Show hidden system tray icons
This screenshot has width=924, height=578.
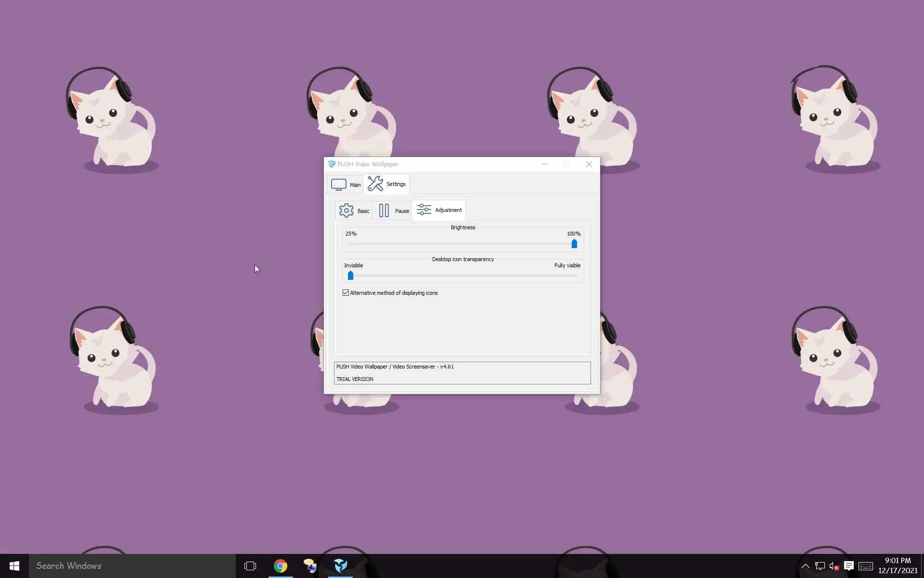point(805,566)
